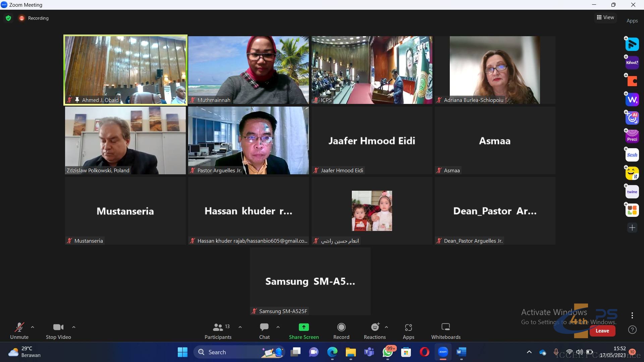This screenshot has height=362, width=644.
Task: Launch the Sesh app icon
Action: point(632,155)
